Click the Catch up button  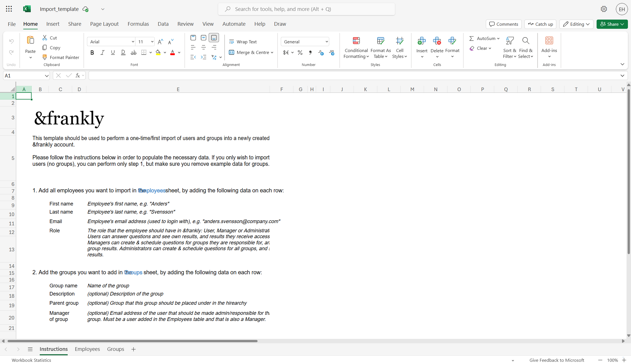point(540,24)
